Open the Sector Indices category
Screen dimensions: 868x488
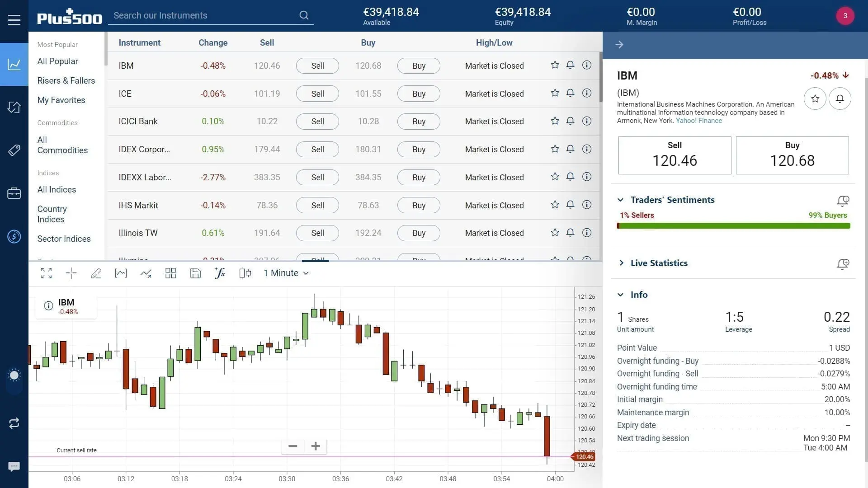click(64, 239)
